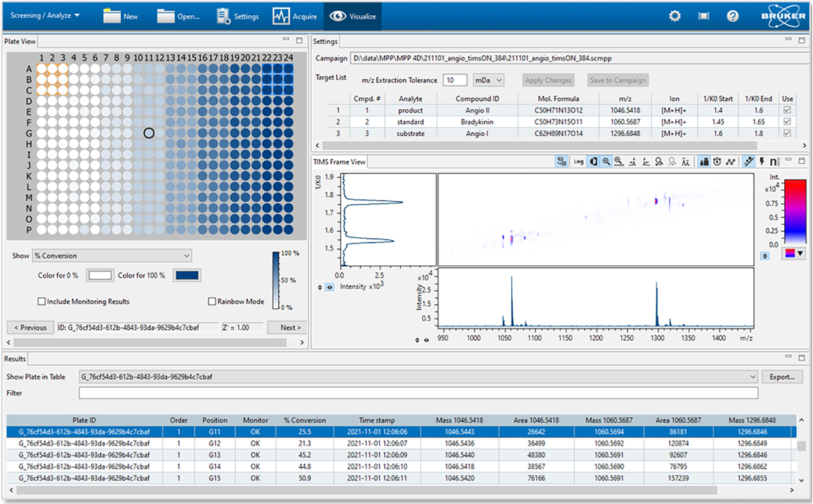Open the gear preferences icon in header
The width and height of the screenshot is (813, 504).
(675, 17)
